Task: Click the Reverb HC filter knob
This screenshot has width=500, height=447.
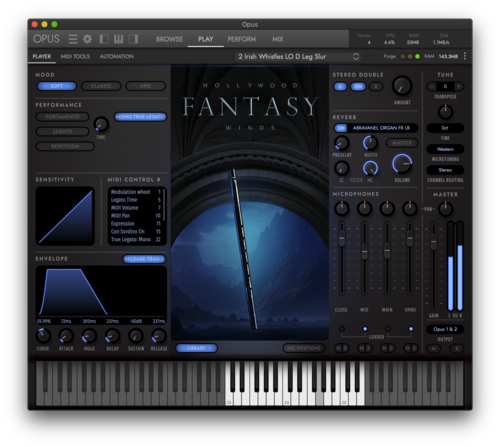Action: (370, 168)
